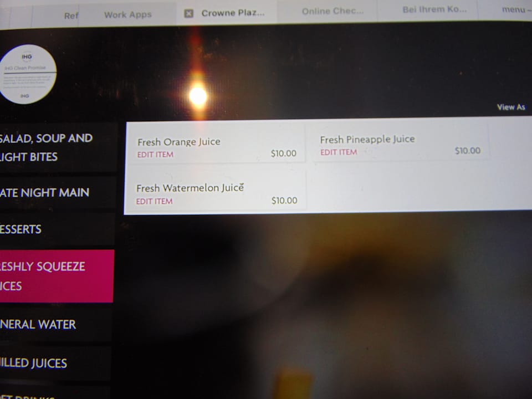532x399 pixels.
Task: Edit the Fresh Pineapple Juice item
Action: coord(339,152)
